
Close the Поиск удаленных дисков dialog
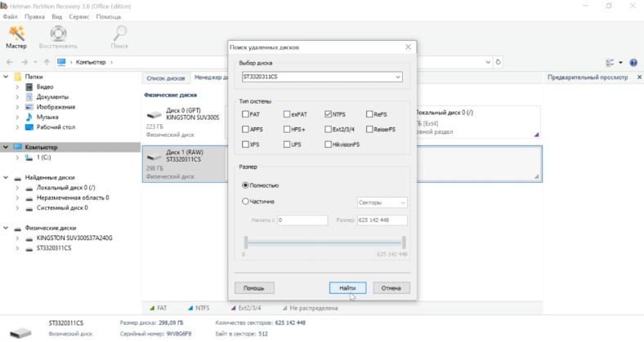point(408,47)
